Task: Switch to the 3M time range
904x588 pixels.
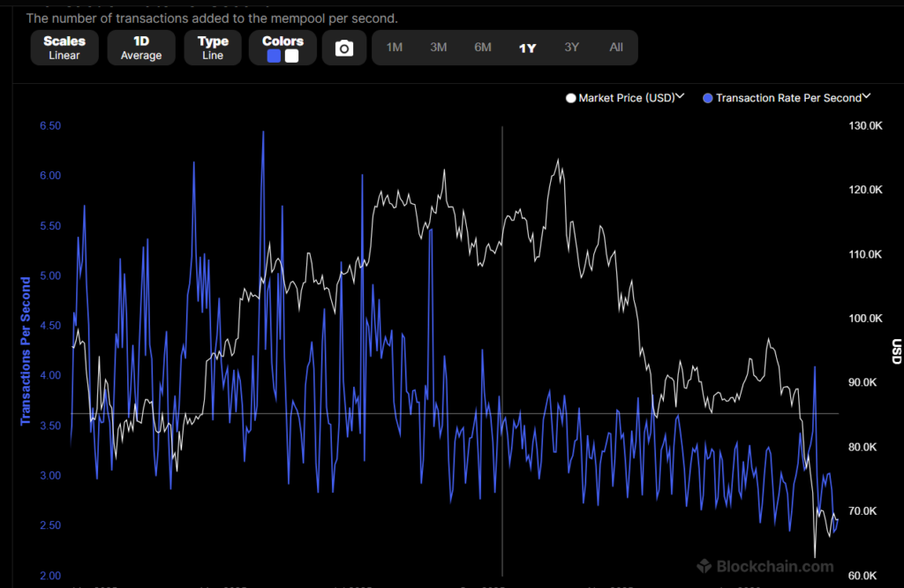Action: tap(439, 48)
